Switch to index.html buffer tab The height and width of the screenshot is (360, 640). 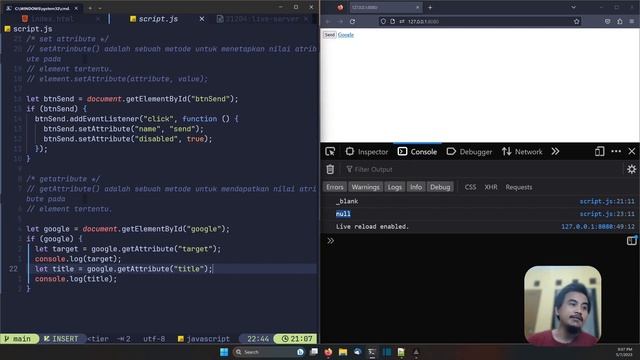53,19
